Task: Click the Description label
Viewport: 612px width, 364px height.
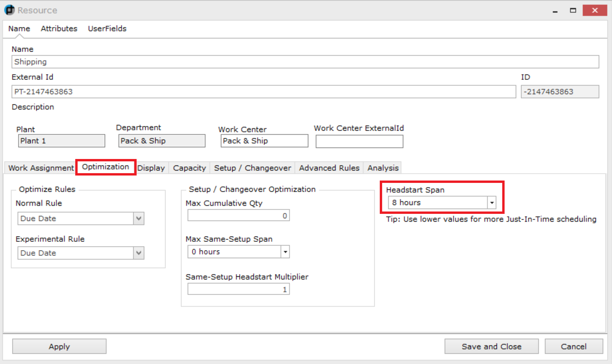Action: pyautogui.click(x=33, y=107)
